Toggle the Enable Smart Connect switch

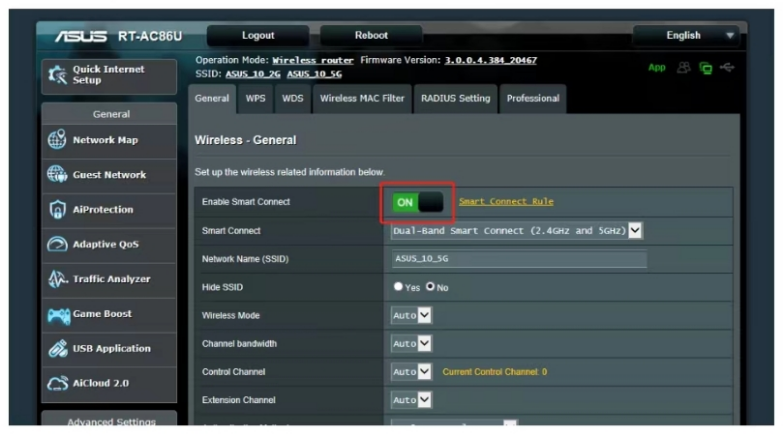[x=418, y=202]
